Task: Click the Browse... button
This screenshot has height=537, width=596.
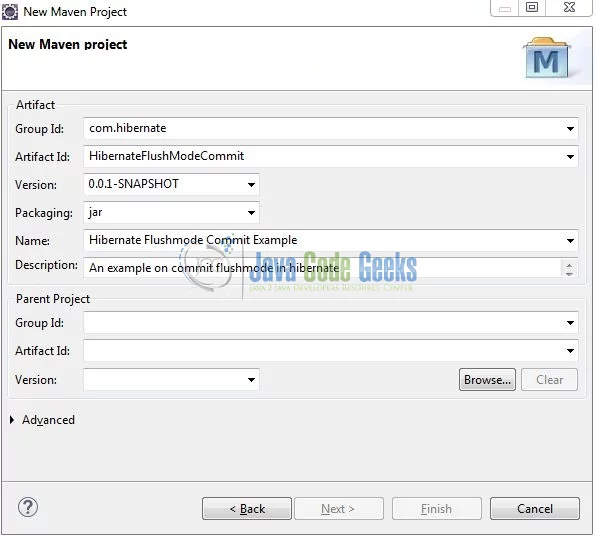Action: 488,380
